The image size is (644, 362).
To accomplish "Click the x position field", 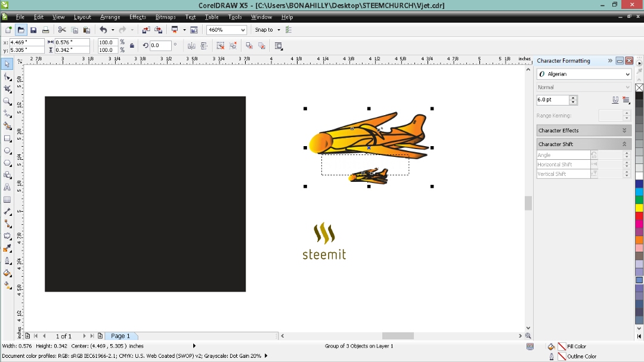I will click(27, 42).
